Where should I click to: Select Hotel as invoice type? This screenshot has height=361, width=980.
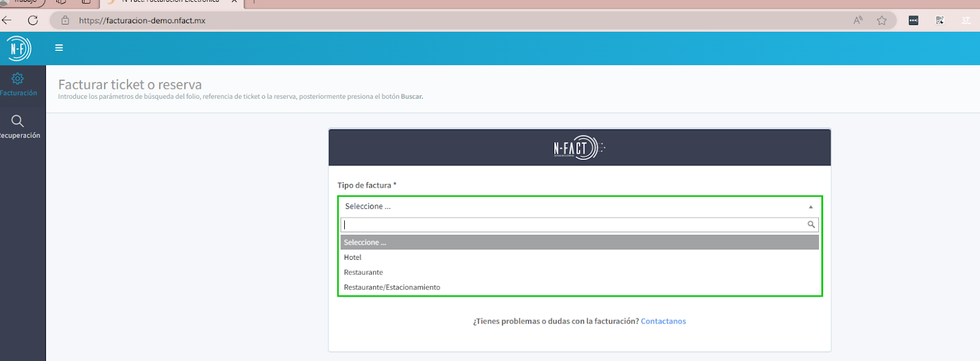[579, 257]
